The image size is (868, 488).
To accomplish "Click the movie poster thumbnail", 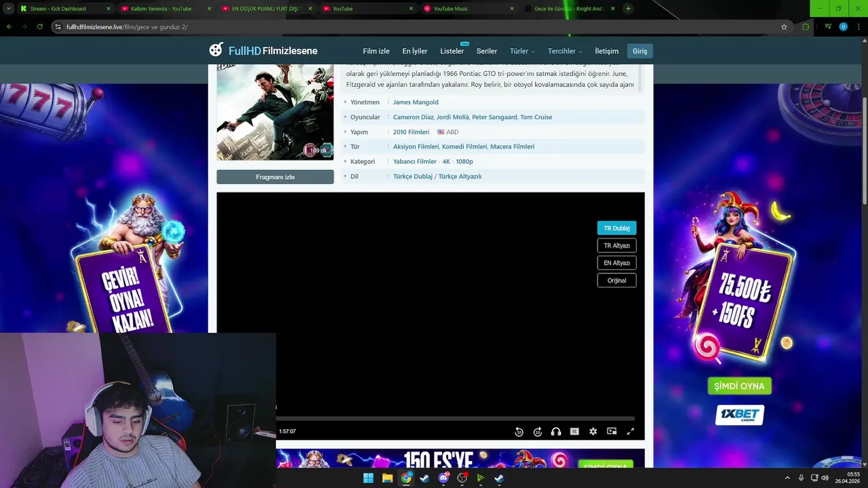I will tap(275, 112).
